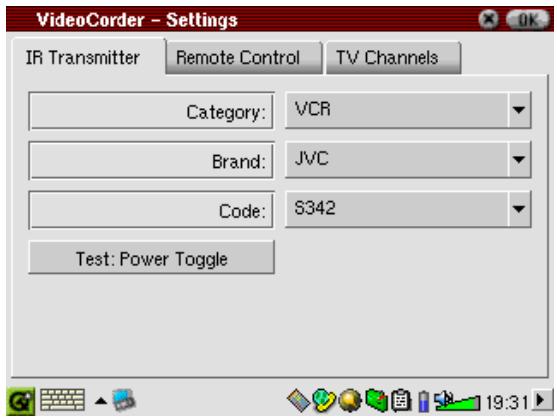Image resolution: width=557 pixels, height=417 pixels.
Task: Click the Category: label
Action: point(226,113)
